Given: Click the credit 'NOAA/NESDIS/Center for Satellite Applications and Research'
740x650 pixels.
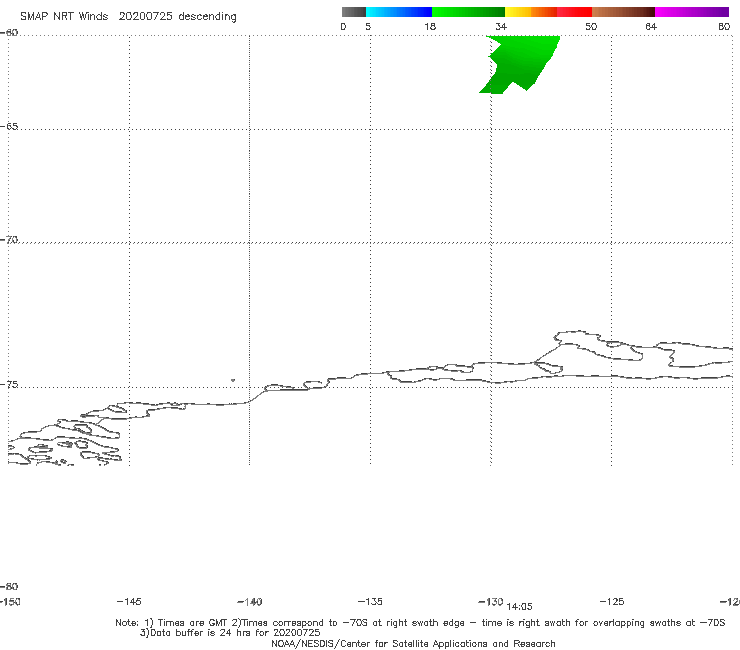Looking at the screenshot, I should coord(413,643).
